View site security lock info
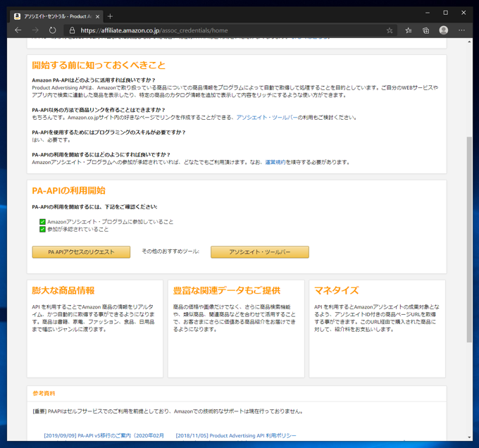 pyautogui.click(x=72, y=30)
